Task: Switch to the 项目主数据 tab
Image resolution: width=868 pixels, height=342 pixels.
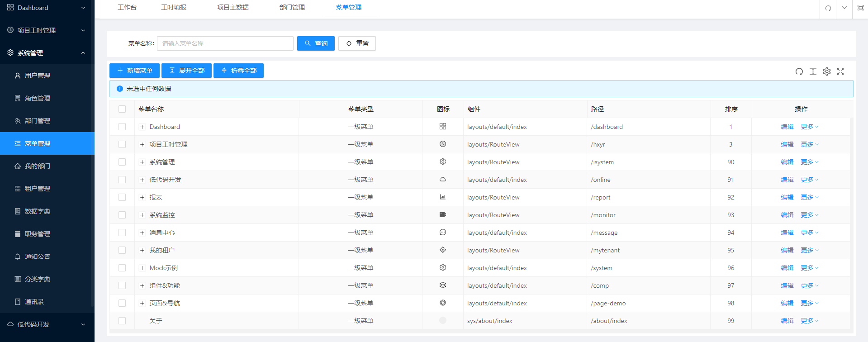Action: tap(233, 8)
